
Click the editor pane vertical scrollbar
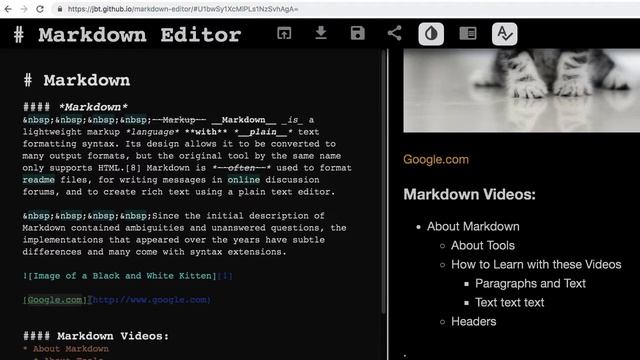(x=384, y=182)
